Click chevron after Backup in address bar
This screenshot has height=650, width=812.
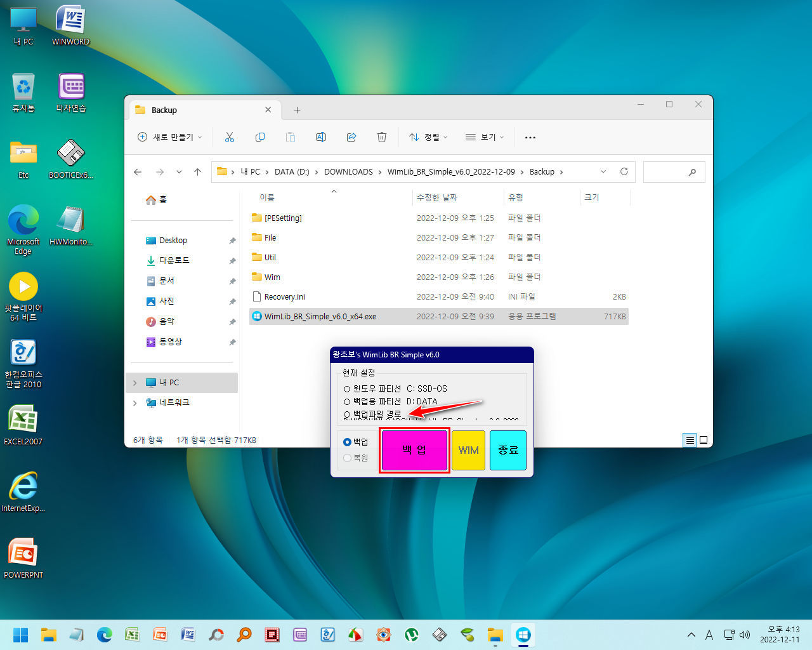(x=561, y=172)
